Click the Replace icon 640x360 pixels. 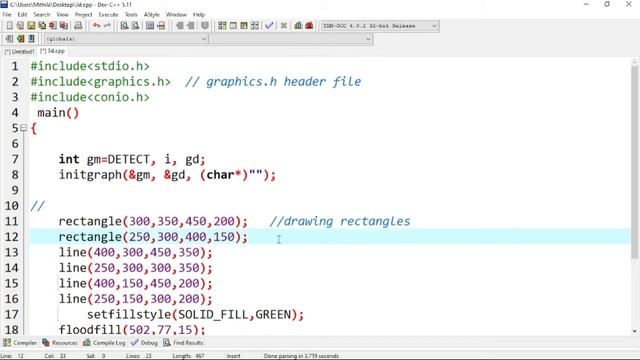coord(135,26)
